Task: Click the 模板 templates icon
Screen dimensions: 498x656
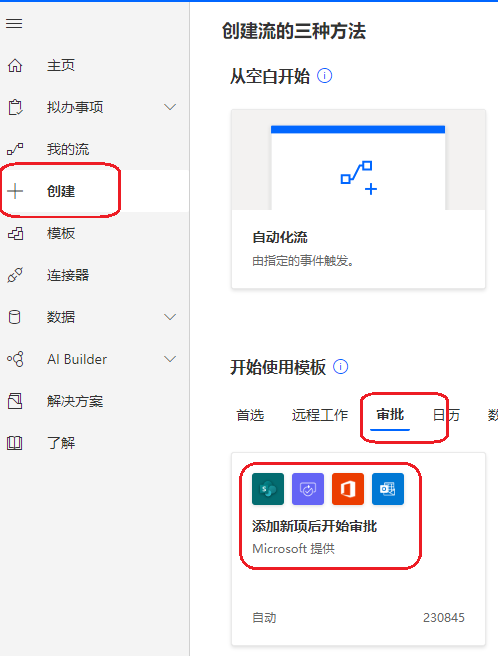Action: [15, 233]
